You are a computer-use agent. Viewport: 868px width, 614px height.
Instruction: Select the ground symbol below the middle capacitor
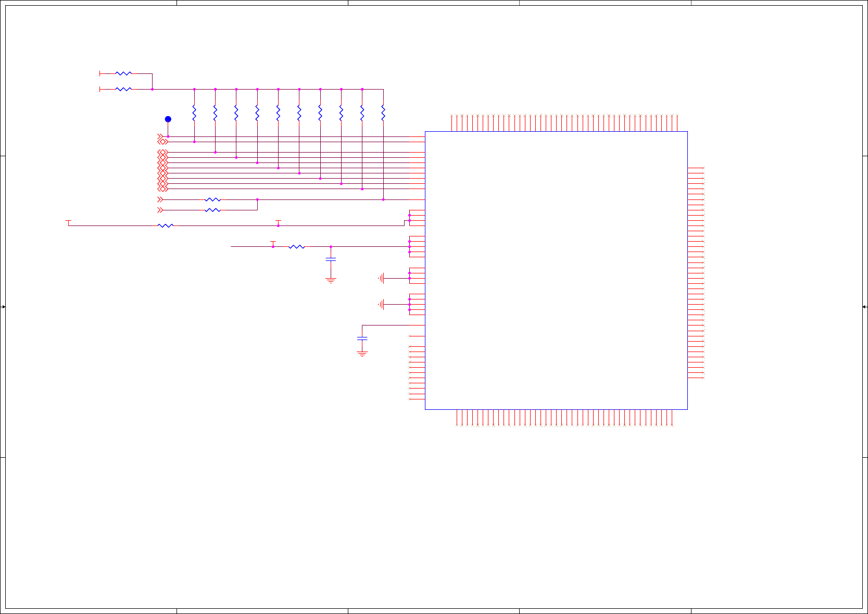pos(331,281)
